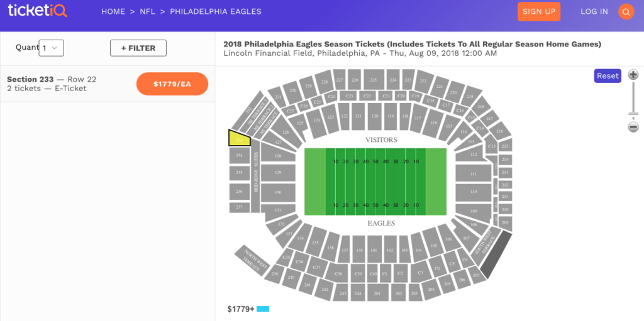Zoom out with the minus icon
This screenshot has height=321, width=644.
pyautogui.click(x=633, y=127)
